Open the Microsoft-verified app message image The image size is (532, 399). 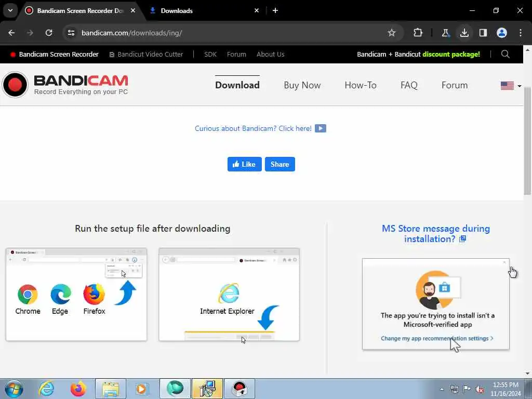[436, 304]
